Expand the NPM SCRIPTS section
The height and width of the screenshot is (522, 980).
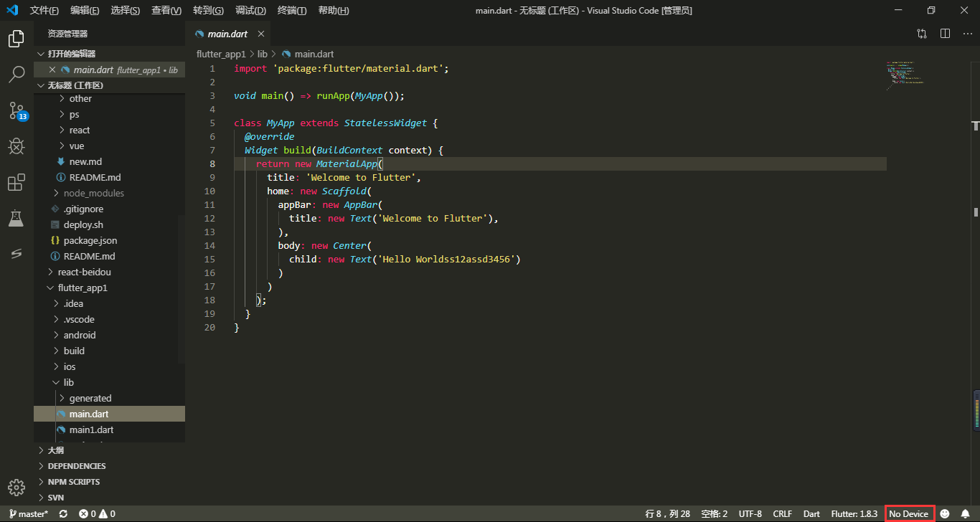[x=73, y=482]
